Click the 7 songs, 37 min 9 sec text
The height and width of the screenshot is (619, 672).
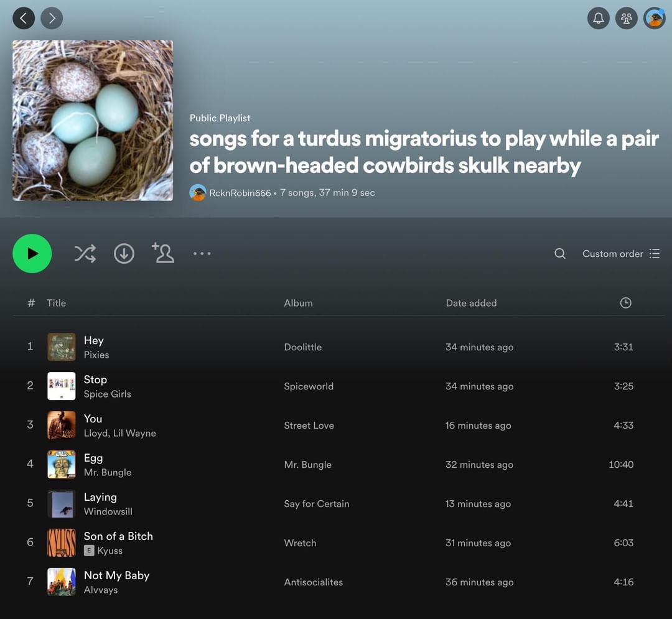(x=327, y=193)
